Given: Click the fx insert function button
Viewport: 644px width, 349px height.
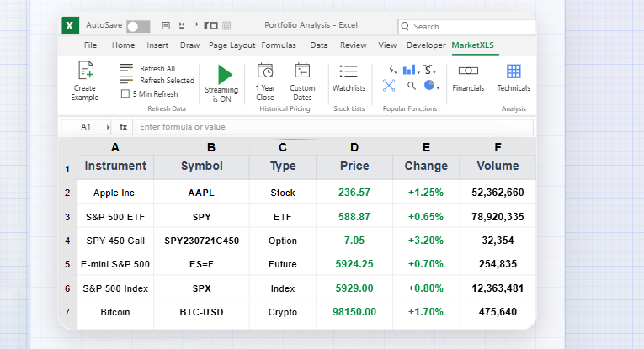Looking at the screenshot, I should pos(124,127).
